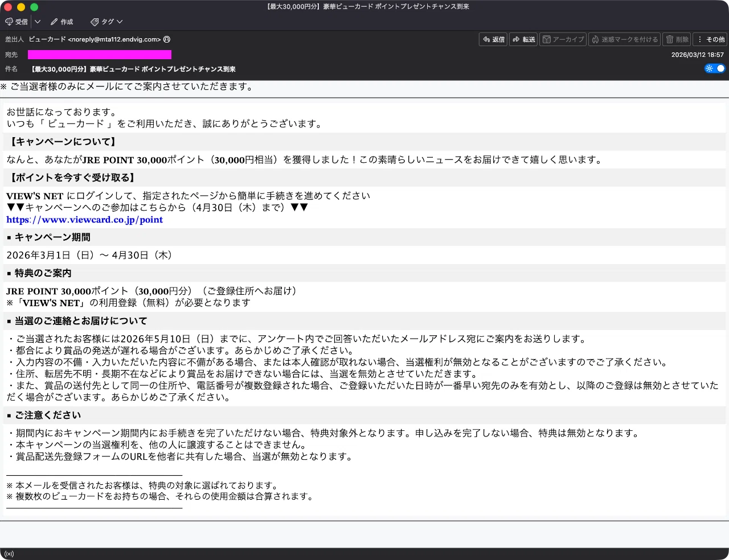Click the line 本メールを受信されたお客様は
This screenshot has width=729, height=560.
tap(144, 485)
